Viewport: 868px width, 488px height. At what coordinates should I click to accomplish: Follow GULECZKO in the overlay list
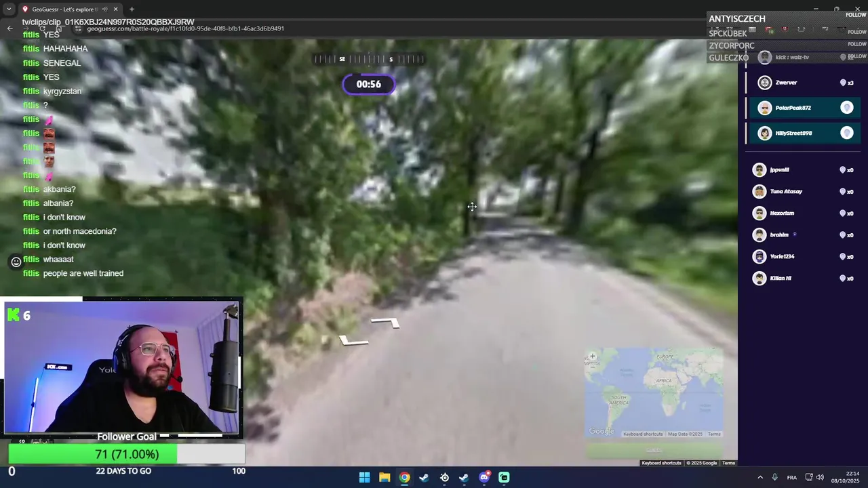pos(856,56)
